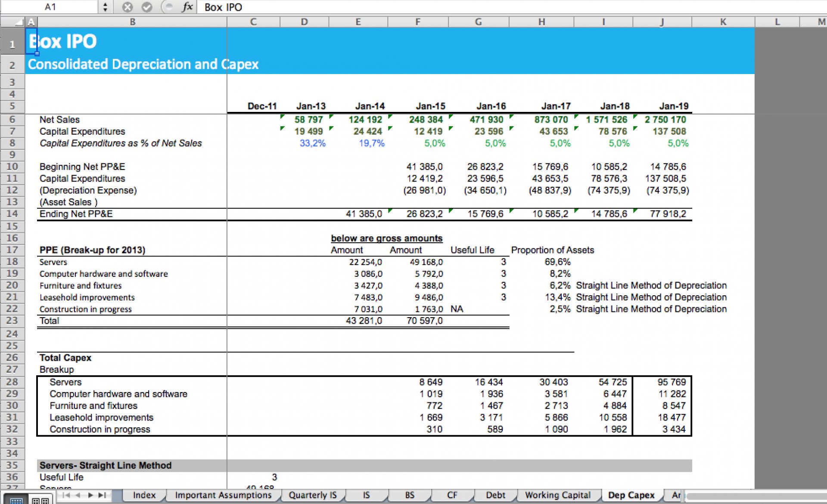Viewport: 827px width, 504px height.
Task: Select the Dep Capex sheet tab
Action: [x=631, y=495]
